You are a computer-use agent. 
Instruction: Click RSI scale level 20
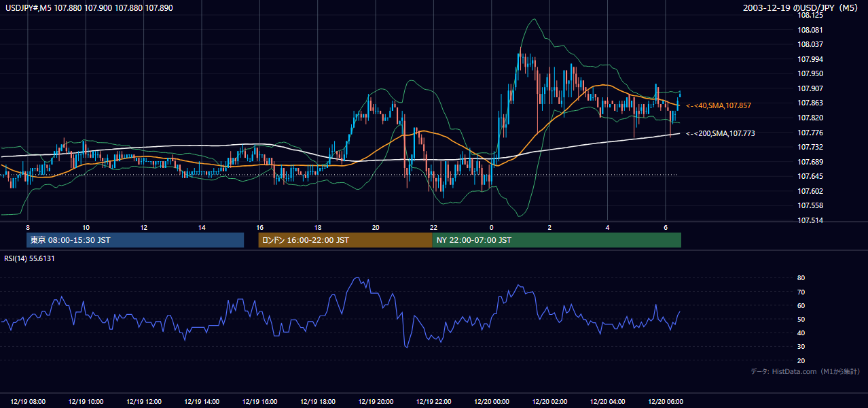pyautogui.click(x=801, y=360)
